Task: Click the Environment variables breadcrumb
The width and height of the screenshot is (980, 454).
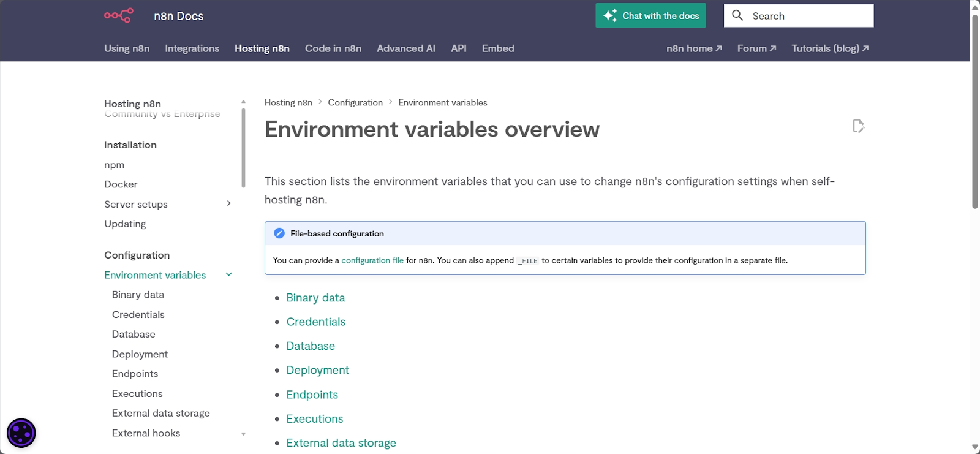Action: click(443, 102)
